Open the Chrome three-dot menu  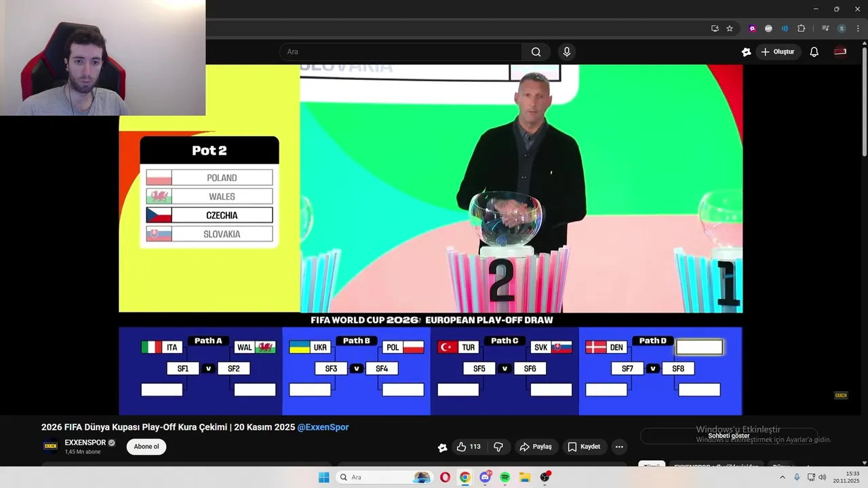(858, 28)
